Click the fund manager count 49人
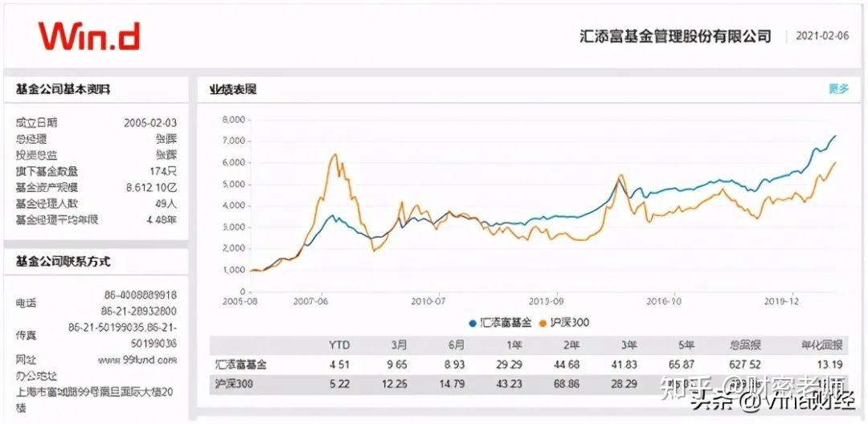868x424 pixels. [x=166, y=204]
